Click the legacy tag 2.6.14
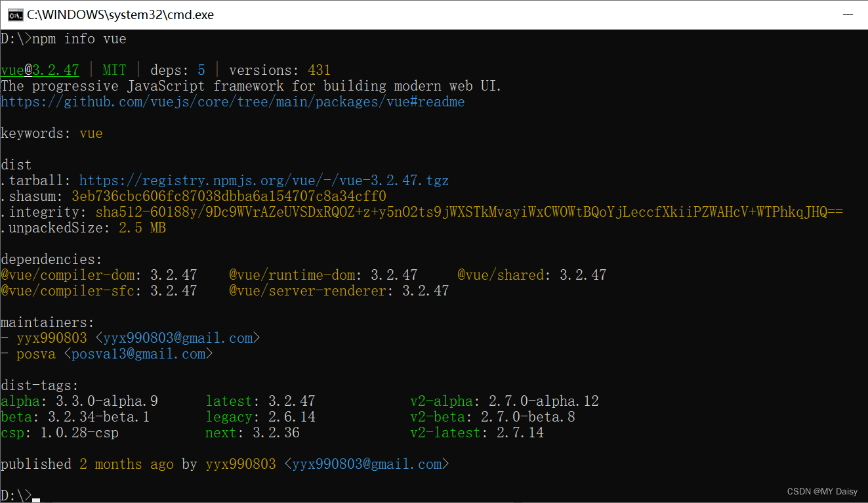The width and height of the screenshot is (868, 503). coord(260,417)
